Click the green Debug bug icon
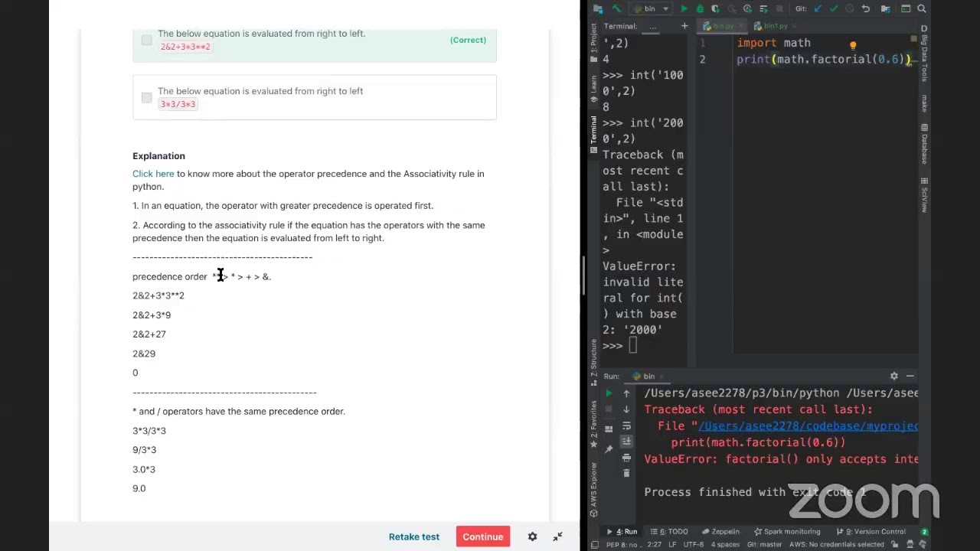Image resolution: width=980 pixels, height=551 pixels. (700, 8)
